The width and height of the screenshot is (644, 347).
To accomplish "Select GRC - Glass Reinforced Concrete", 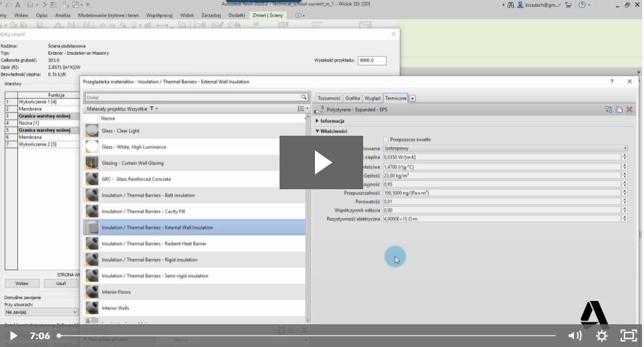I will (x=194, y=179).
